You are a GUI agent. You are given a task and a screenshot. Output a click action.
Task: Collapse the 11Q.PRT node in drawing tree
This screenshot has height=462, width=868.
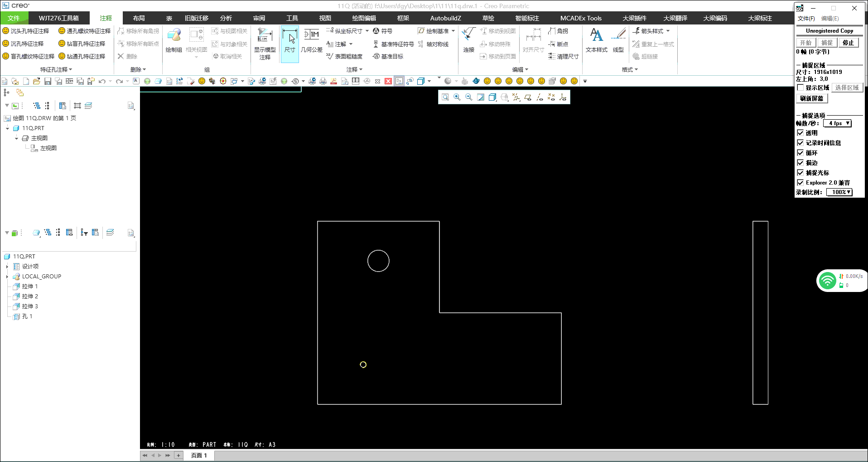[7, 128]
